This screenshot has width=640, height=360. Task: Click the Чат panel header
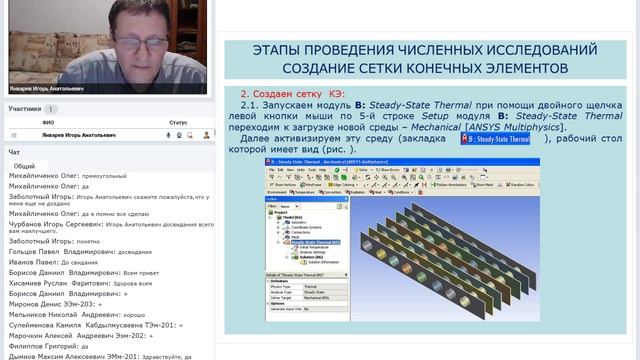pyautogui.click(x=14, y=152)
